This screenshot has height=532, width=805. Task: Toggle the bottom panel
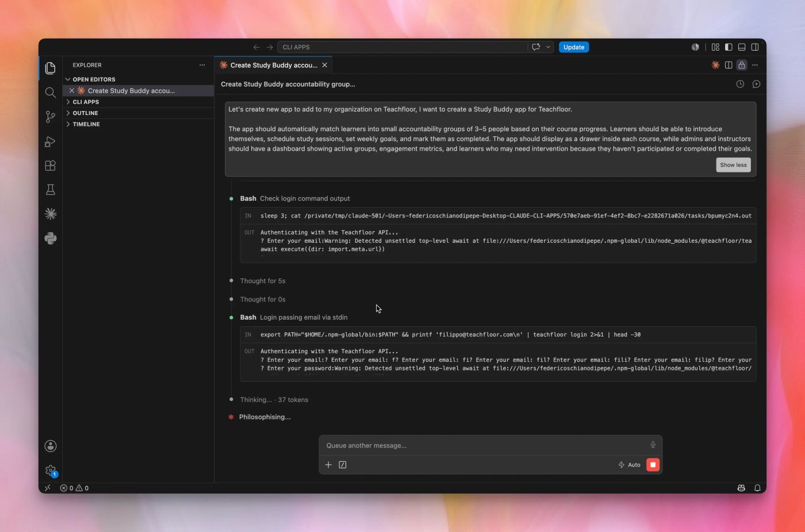click(x=742, y=47)
